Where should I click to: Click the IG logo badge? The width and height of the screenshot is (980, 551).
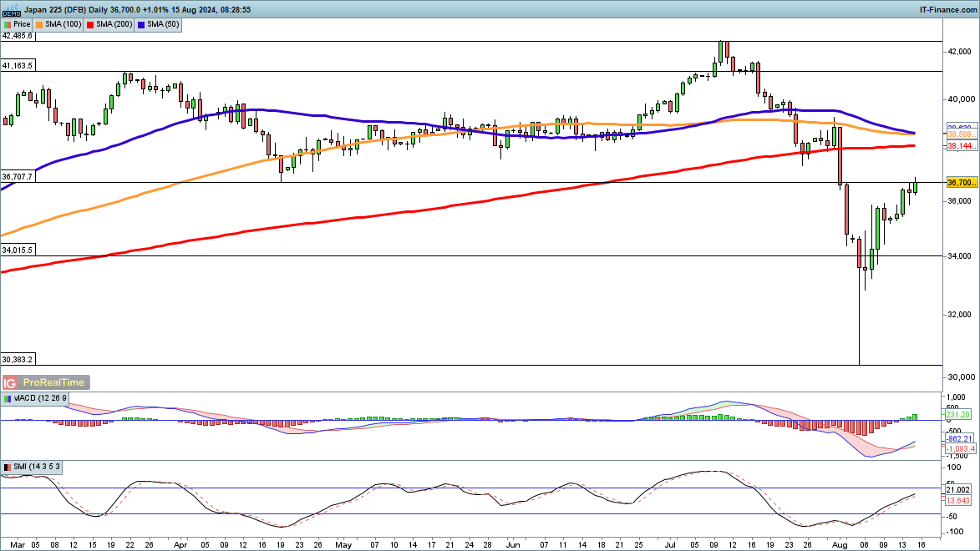click(x=11, y=382)
